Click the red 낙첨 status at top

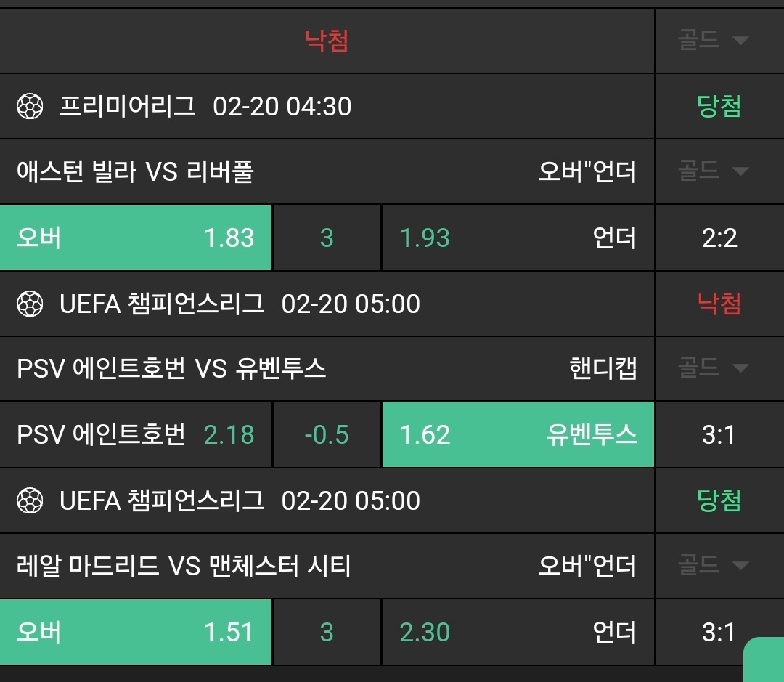click(x=327, y=41)
